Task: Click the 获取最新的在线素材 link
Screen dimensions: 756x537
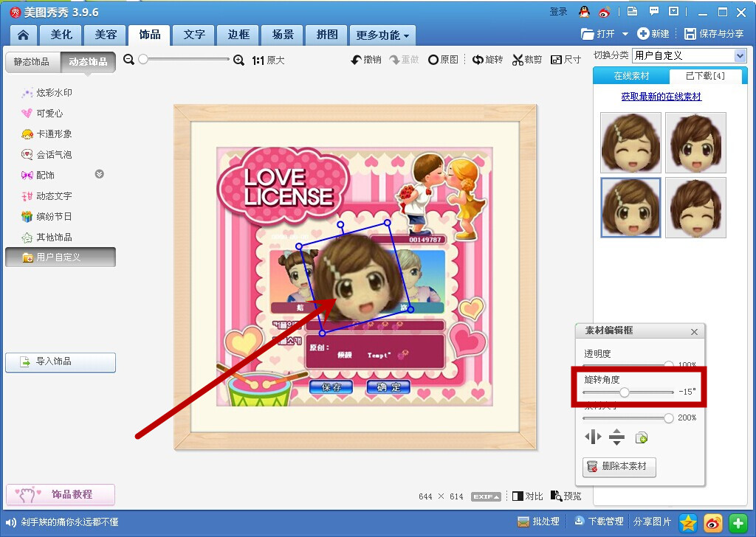Action: pyautogui.click(x=661, y=97)
